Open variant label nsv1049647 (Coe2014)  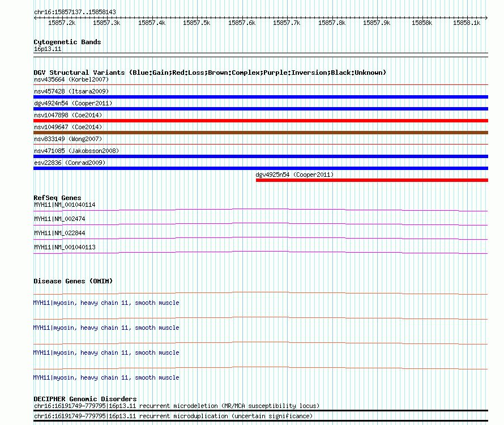coord(68,127)
